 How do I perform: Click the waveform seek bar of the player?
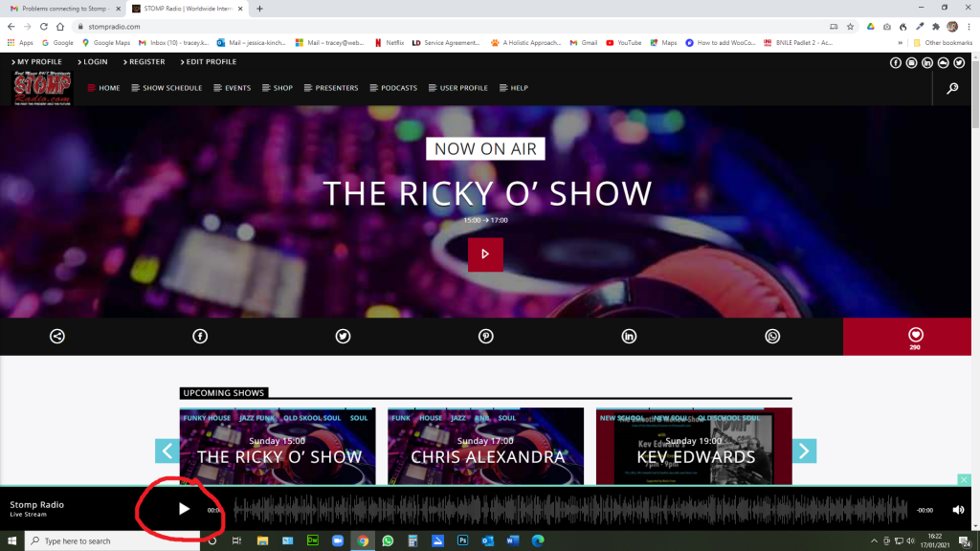(x=574, y=509)
